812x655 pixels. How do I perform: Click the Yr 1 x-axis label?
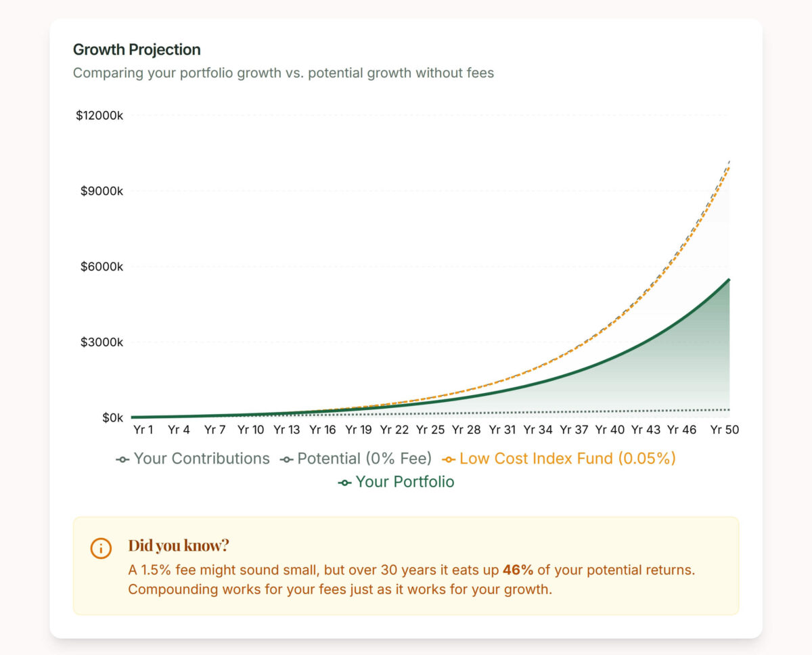[x=143, y=430]
